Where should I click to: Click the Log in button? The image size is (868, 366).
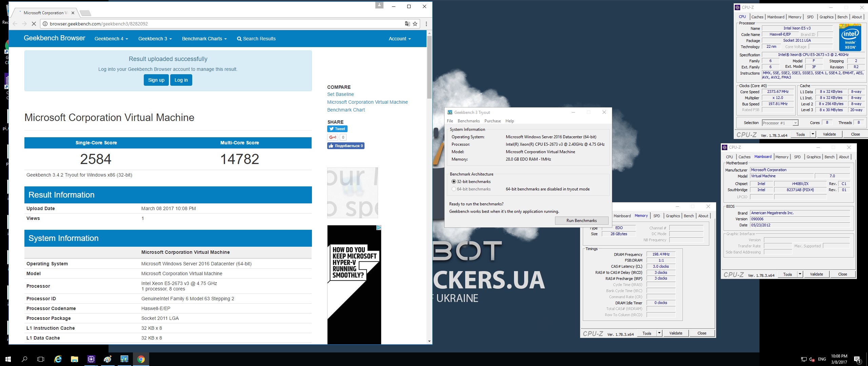point(181,80)
